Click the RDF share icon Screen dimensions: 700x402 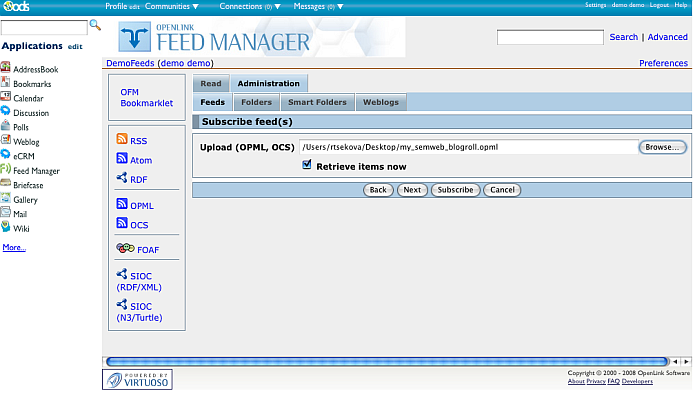pyautogui.click(x=122, y=179)
